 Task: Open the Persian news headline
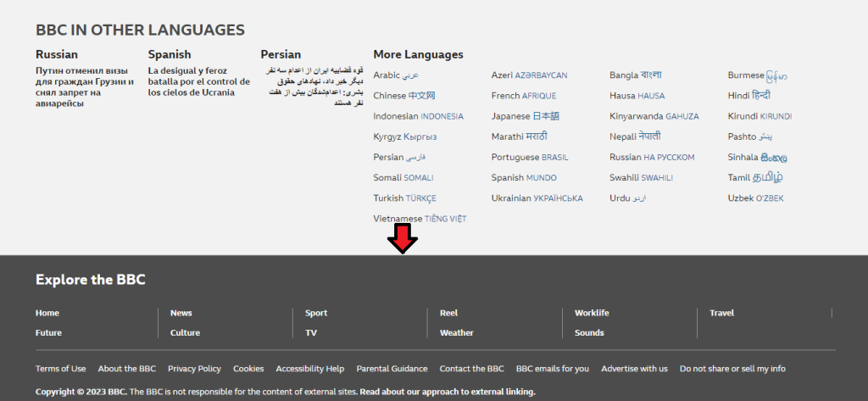pyautogui.click(x=314, y=86)
